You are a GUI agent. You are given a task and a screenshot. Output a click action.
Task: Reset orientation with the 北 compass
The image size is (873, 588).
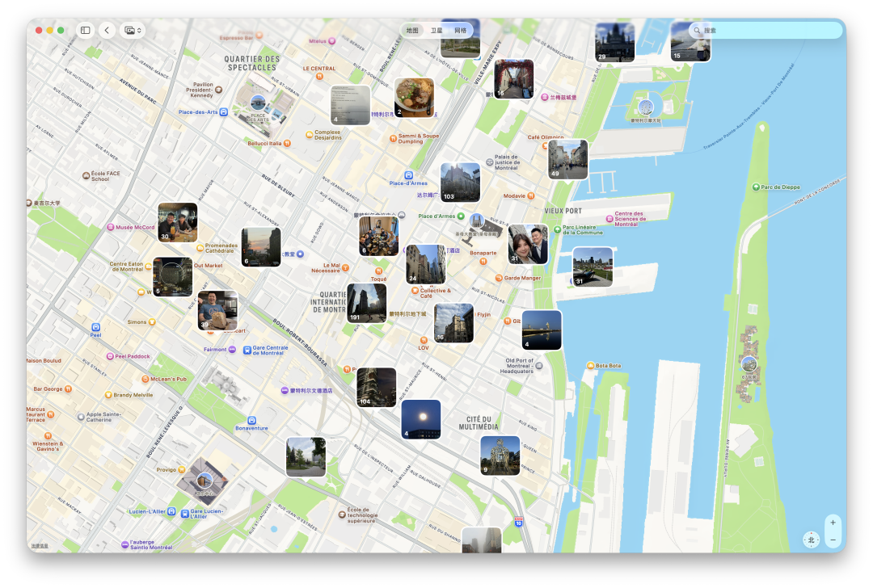(812, 540)
